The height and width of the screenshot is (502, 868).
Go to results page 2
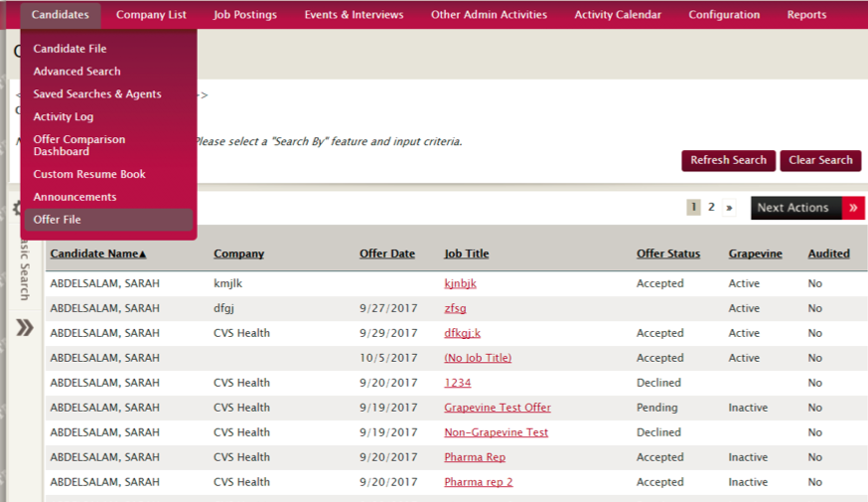(711, 207)
